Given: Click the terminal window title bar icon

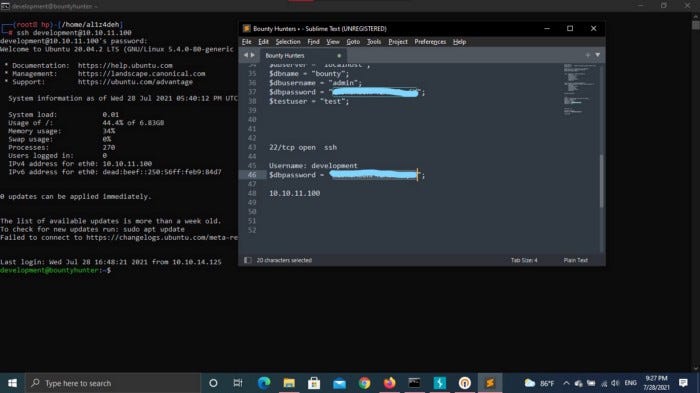Looking at the screenshot, I should [5, 6].
